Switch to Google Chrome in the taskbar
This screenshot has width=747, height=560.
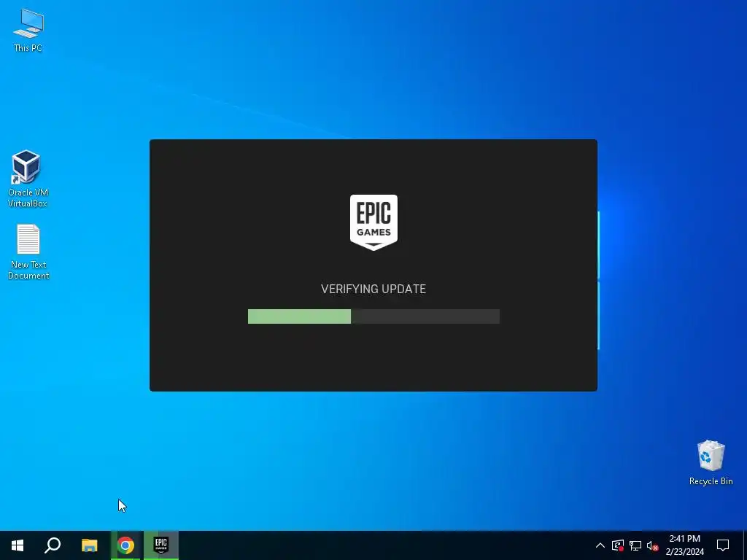coord(125,545)
